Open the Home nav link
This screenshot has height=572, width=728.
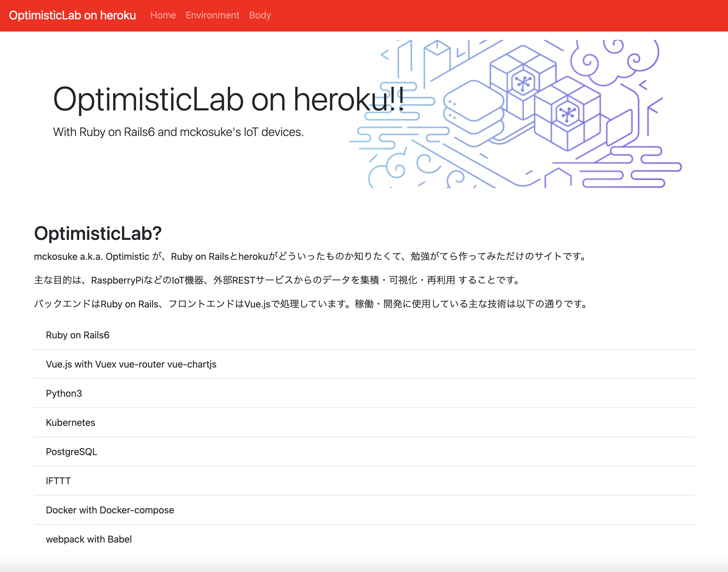163,15
